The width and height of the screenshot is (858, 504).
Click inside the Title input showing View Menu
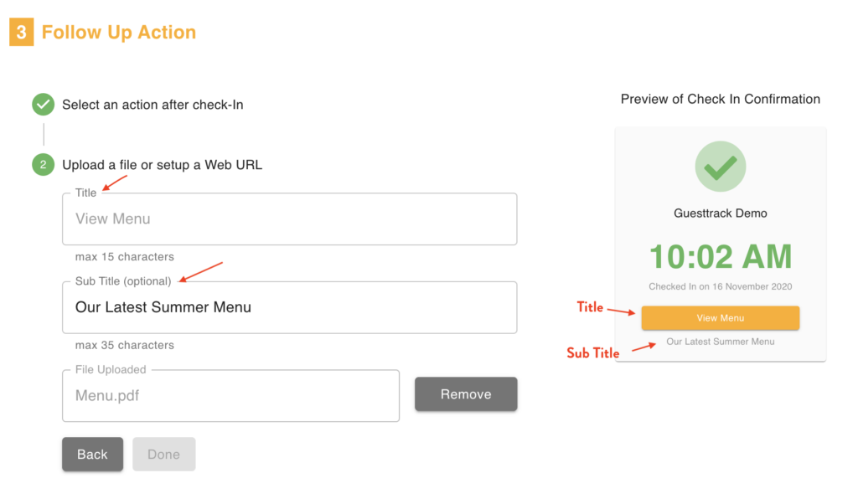289,219
